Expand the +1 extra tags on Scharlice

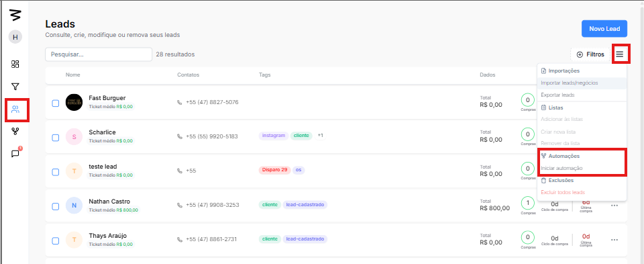(321, 135)
